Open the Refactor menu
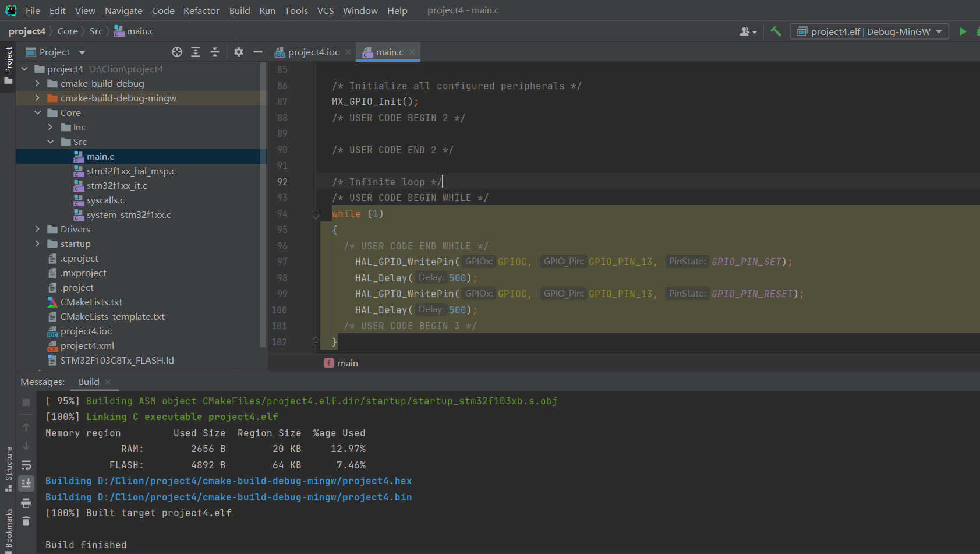 pos(201,10)
